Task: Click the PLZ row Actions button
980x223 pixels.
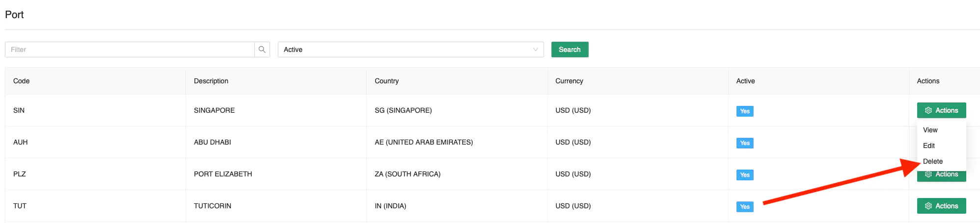Action: [x=941, y=176]
